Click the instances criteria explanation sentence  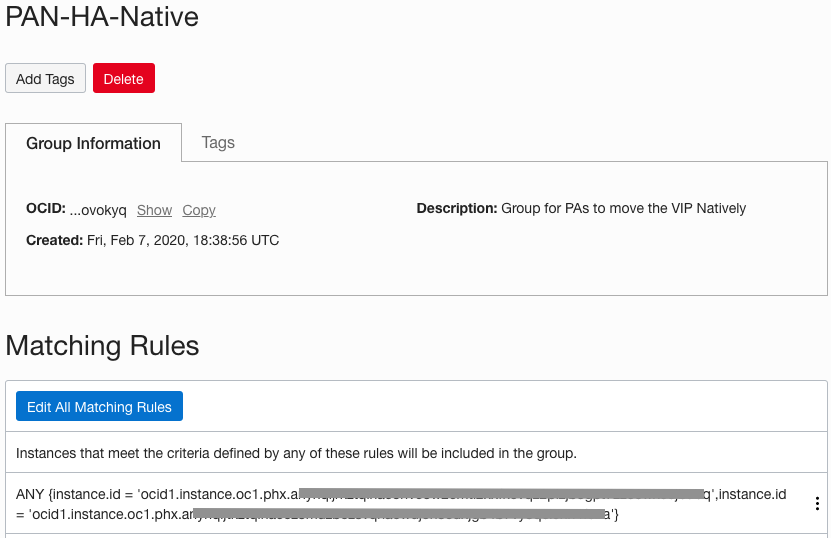click(296, 453)
